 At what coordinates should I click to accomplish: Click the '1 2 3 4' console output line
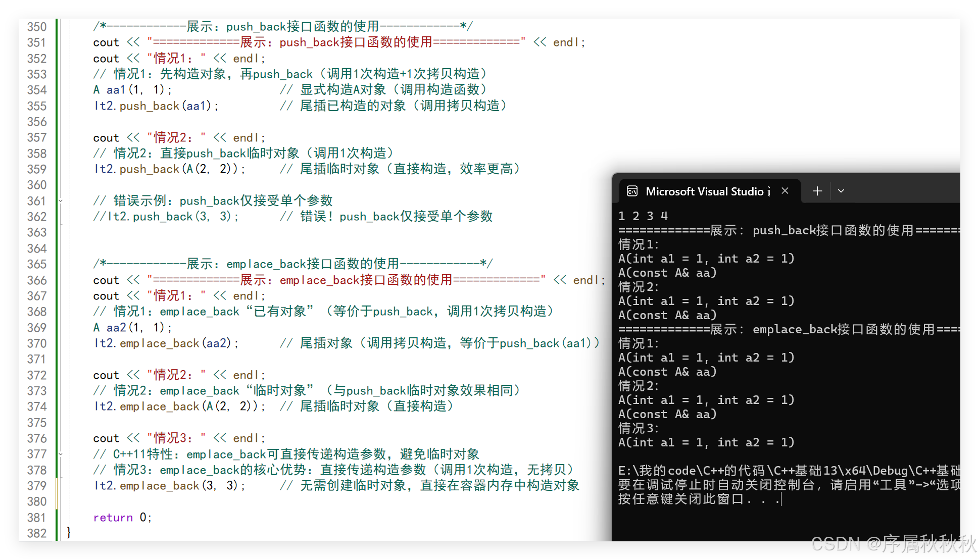[643, 216]
